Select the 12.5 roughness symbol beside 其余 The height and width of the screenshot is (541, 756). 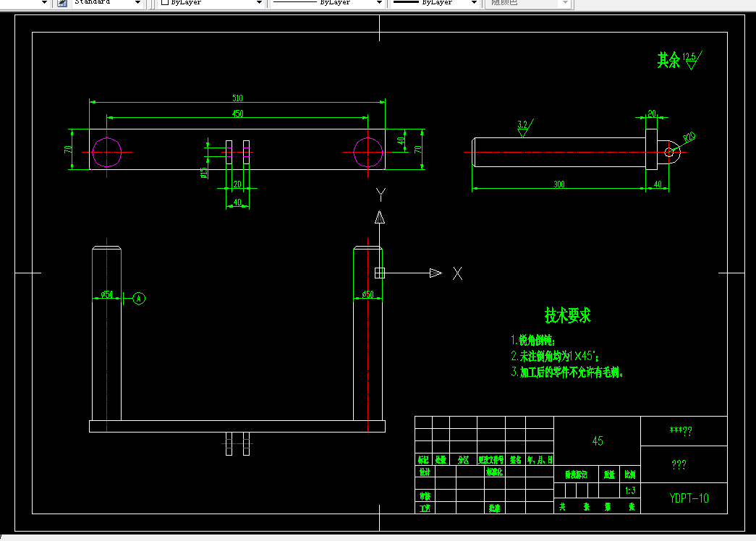coord(692,60)
